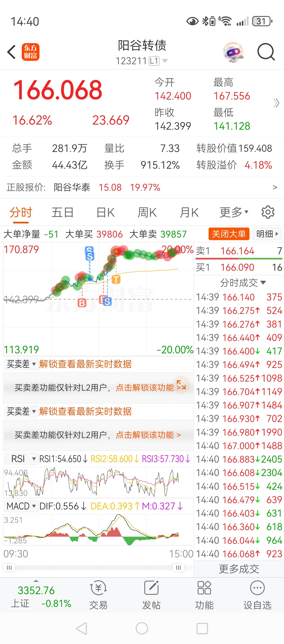The image size is (284, 644).
Task: Tap the 转股溢价 4.18% value
Action: click(258, 165)
